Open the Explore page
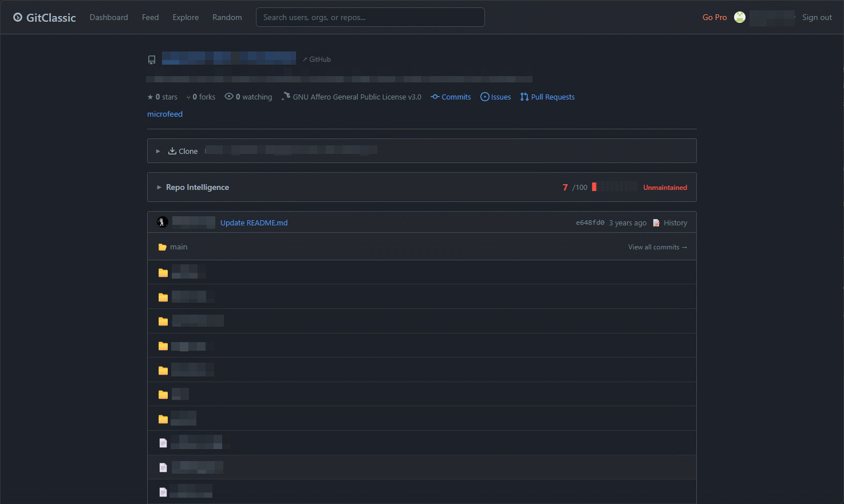Screen dimensions: 844x504 (186, 17)
